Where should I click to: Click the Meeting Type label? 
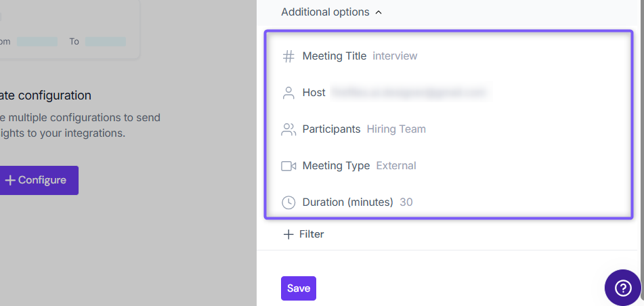click(336, 166)
